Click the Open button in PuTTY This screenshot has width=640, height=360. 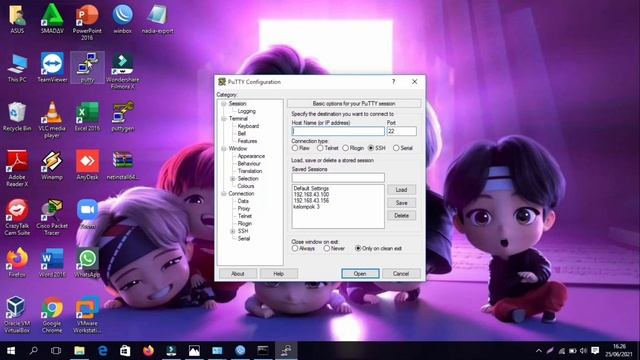pos(360,273)
